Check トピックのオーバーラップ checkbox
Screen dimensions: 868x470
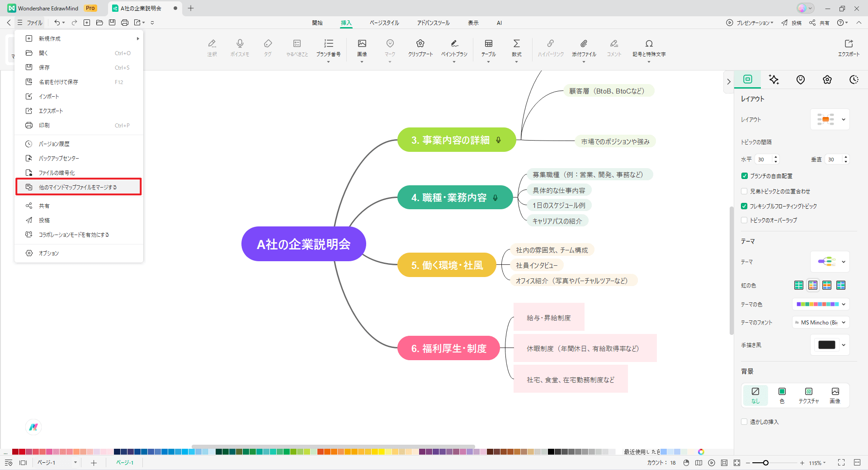click(744, 220)
